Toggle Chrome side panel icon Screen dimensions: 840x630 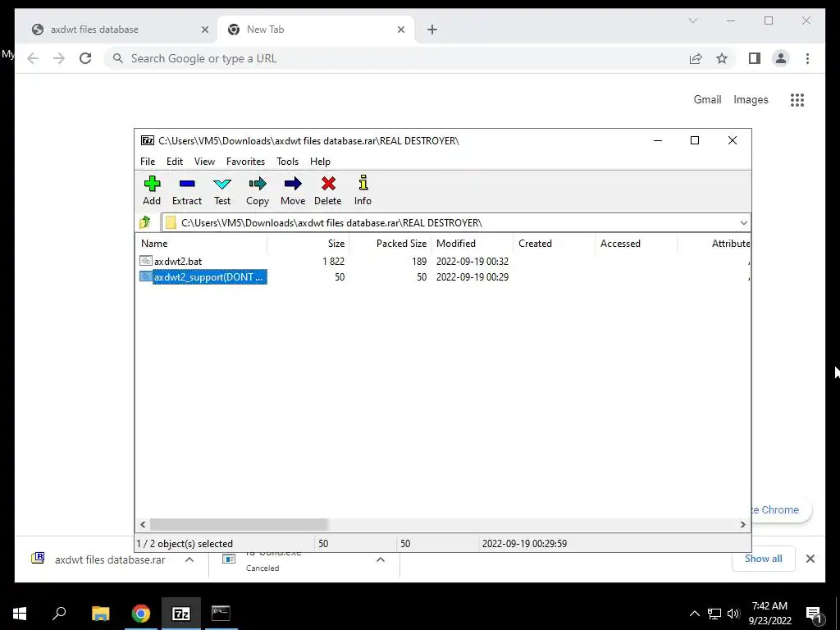click(x=755, y=58)
